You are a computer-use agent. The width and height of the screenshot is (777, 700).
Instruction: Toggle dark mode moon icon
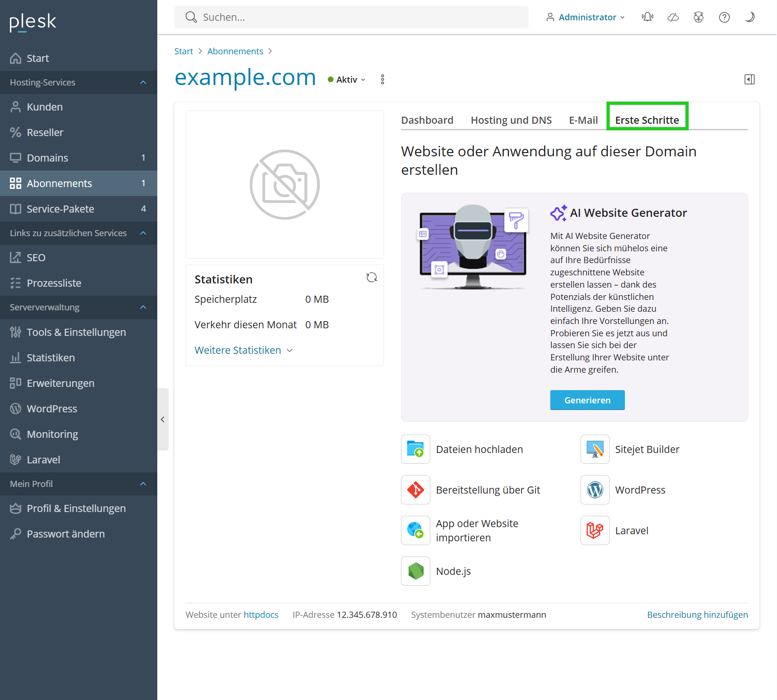tap(750, 17)
